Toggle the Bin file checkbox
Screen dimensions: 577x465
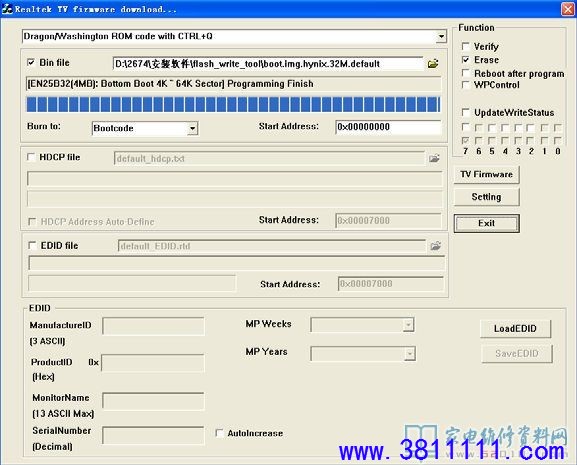click(31, 62)
